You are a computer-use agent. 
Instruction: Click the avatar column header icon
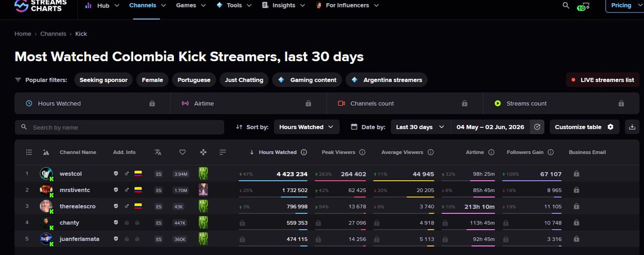(46, 152)
